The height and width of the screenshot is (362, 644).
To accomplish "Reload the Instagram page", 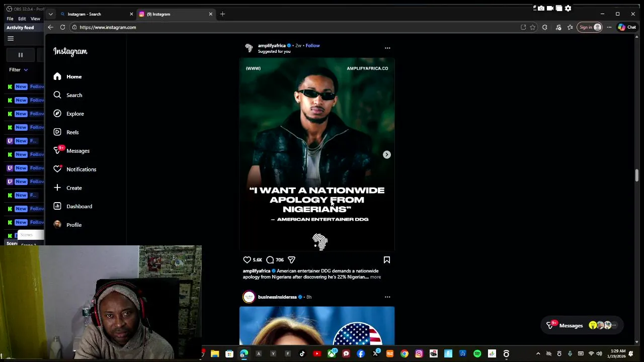I will [62, 27].
